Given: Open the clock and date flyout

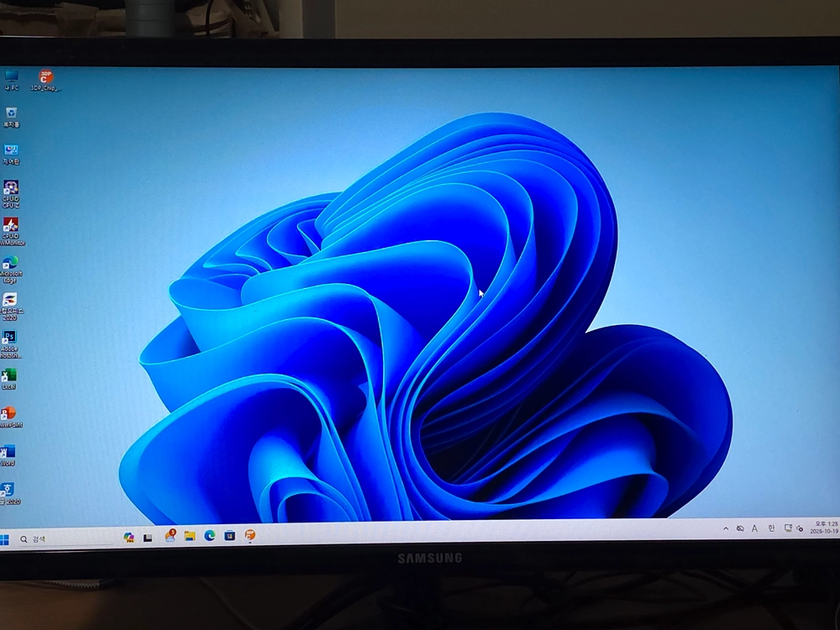Looking at the screenshot, I should (825, 528).
